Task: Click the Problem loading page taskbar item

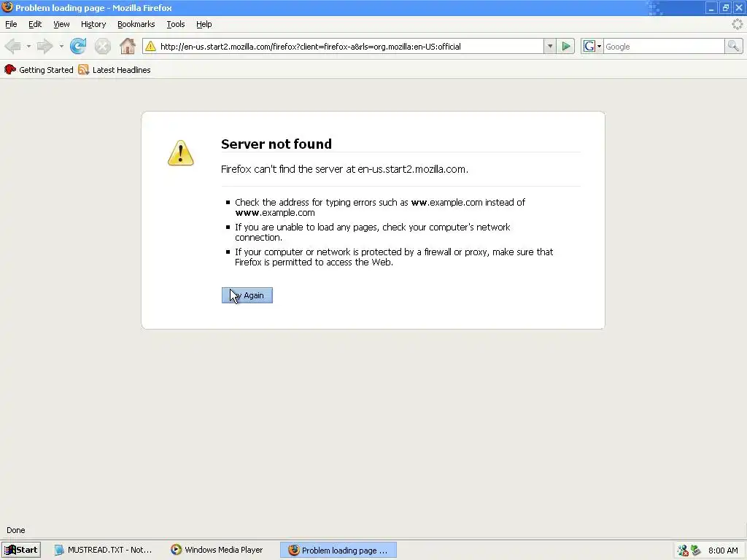Action: tap(338, 550)
